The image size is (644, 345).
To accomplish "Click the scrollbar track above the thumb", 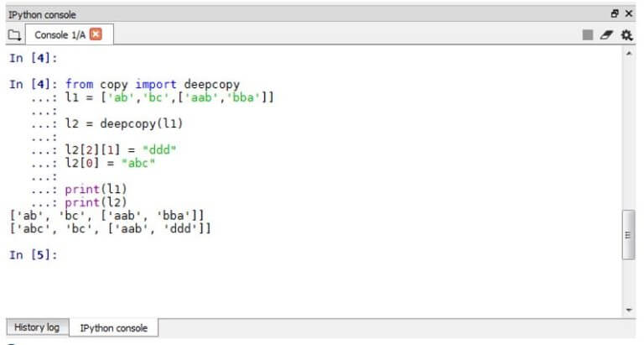I will (x=629, y=133).
